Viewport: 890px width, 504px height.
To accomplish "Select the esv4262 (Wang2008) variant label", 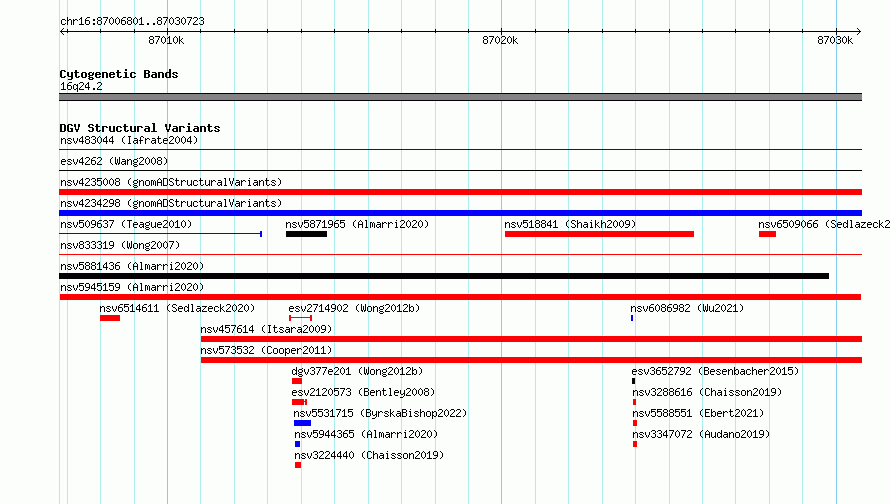I will coord(114,161).
